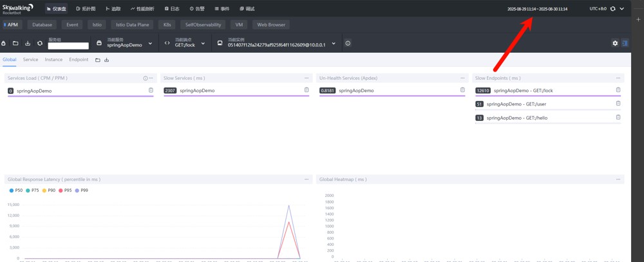This screenshot has width=644, height=262.
Task: Open the 性能剖析 profiling menu
Action: tap(142, 8)
